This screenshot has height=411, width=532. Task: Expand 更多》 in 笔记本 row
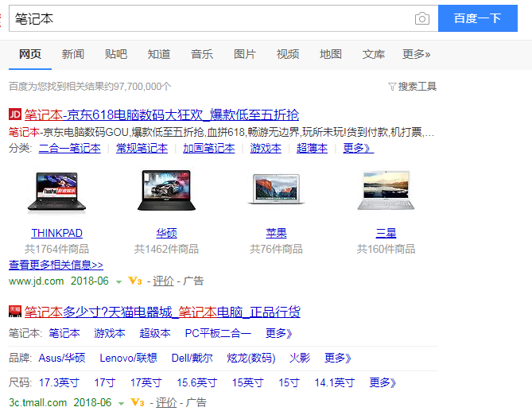pos(278,333)
